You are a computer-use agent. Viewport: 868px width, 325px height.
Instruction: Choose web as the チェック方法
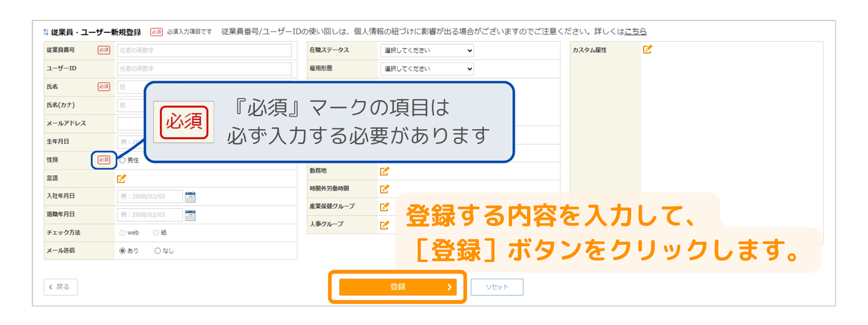123,233
